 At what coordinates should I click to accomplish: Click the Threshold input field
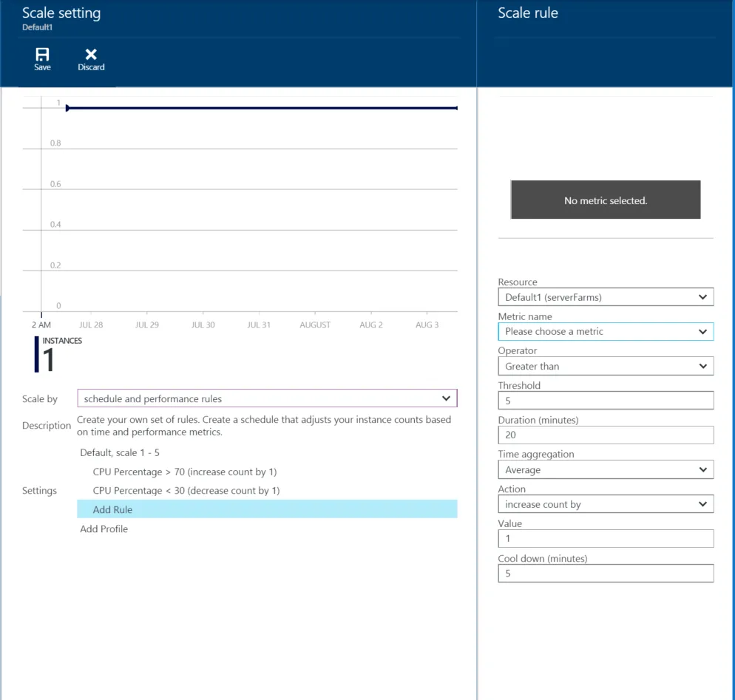click(606, 401)
